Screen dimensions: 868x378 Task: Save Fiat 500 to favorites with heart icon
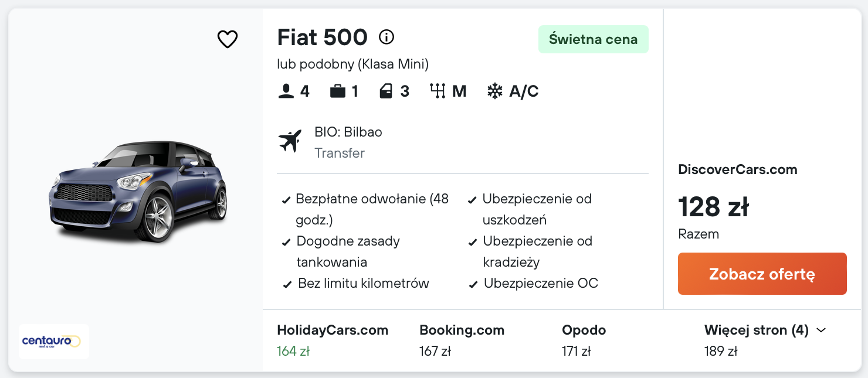228,39
